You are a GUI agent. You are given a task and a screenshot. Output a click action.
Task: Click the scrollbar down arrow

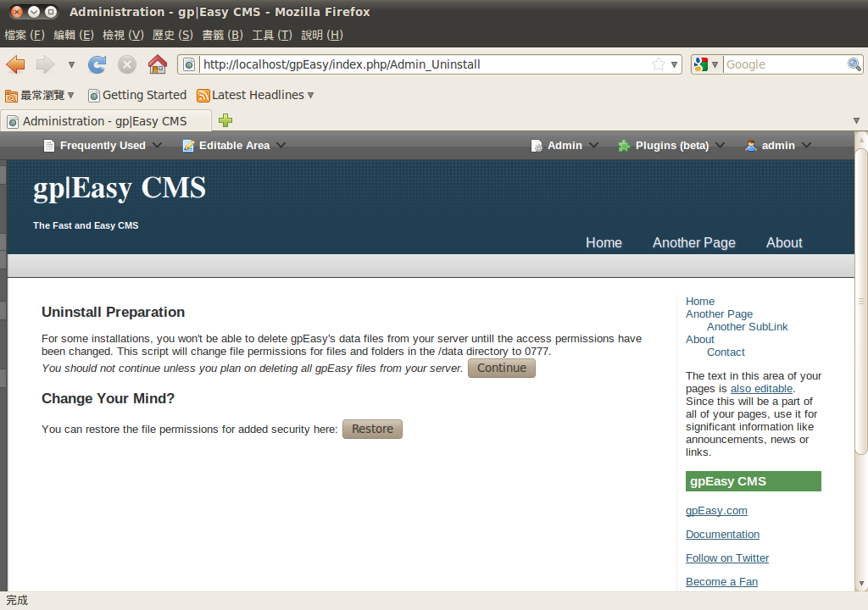pyautogui.click(x=861, y=584)
